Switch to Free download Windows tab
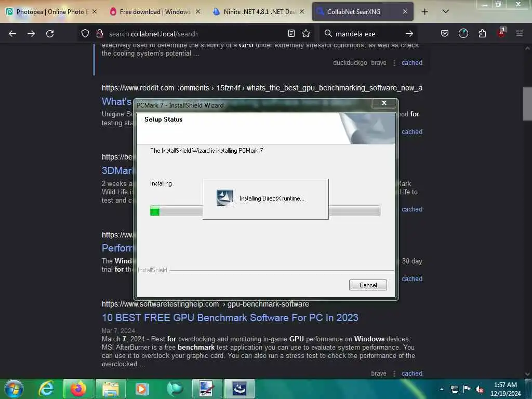This screenshot has width=532, height=399. pyautogui.click(x=155, y=11)
